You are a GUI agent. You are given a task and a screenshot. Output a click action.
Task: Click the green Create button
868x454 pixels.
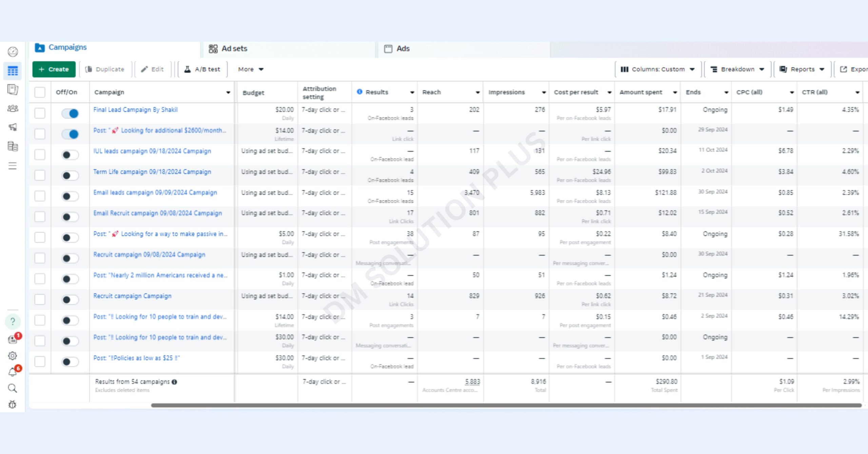coord(54,69)
